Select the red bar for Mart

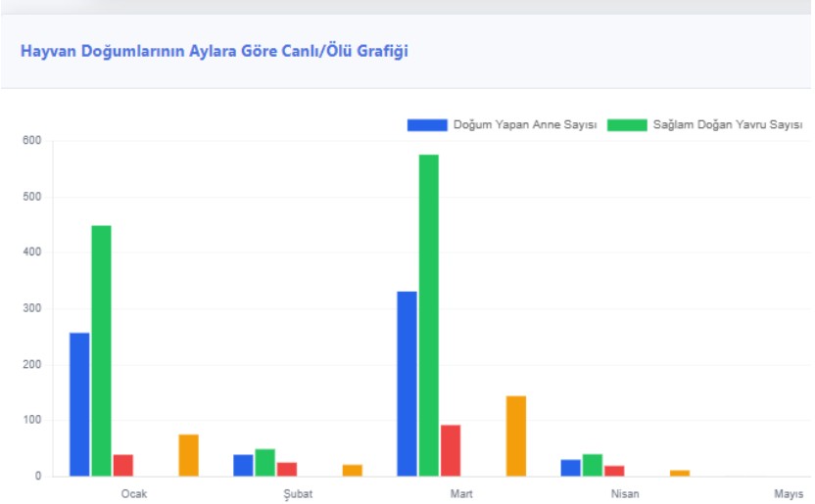click(x=451, y=450)
